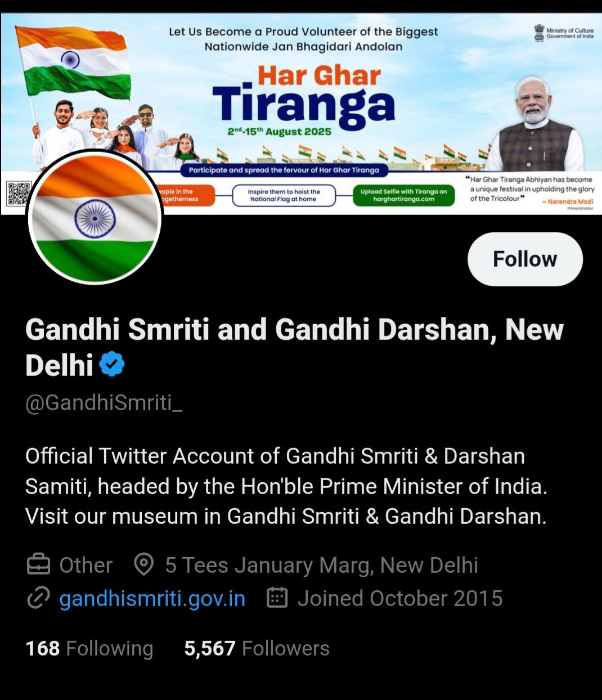The height and width of the screenshot is (700, 602).
Task: Click the 'Upload Selfie with Tiranga' green box
Action: [x=404, y=195]
